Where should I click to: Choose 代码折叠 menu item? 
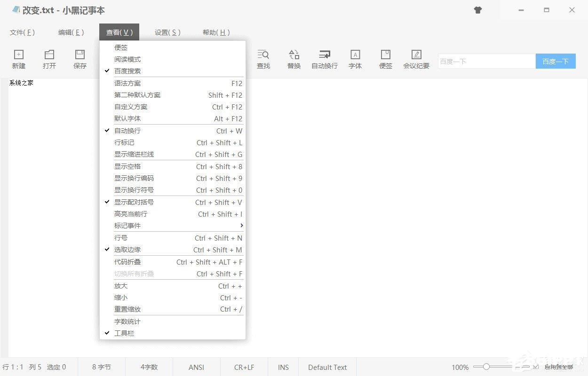pos(173,262)
